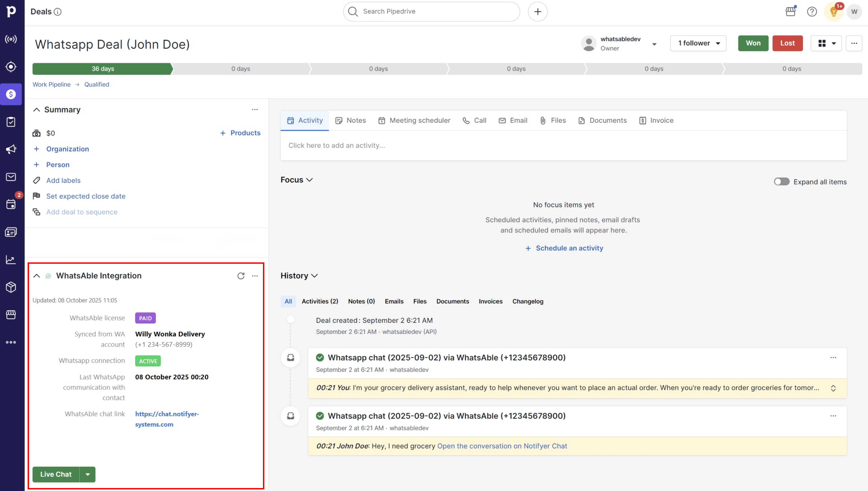Toggle second Whatsapp chat activity check circle
The image size is (868, 491).
click(320, 416)
